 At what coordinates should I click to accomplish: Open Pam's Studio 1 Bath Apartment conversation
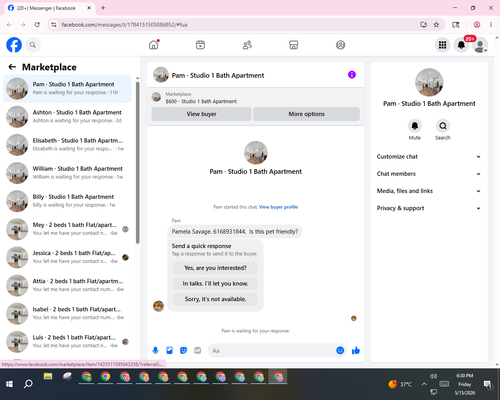point(67,88)
